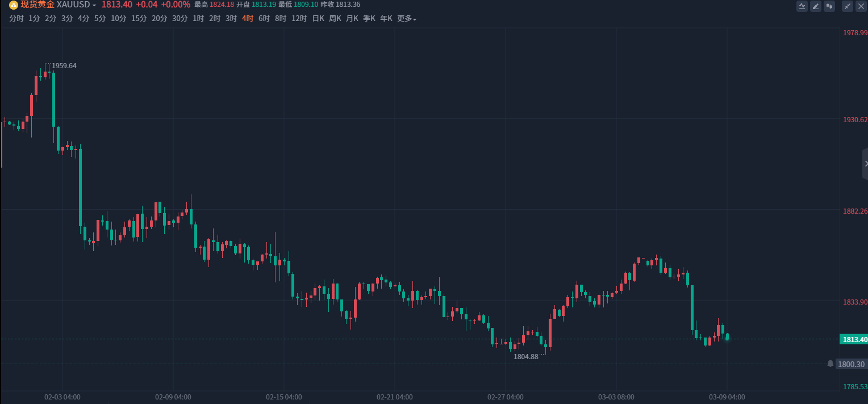Select the 10分 timeframe
Screen dimensions: 868x404
119,18
